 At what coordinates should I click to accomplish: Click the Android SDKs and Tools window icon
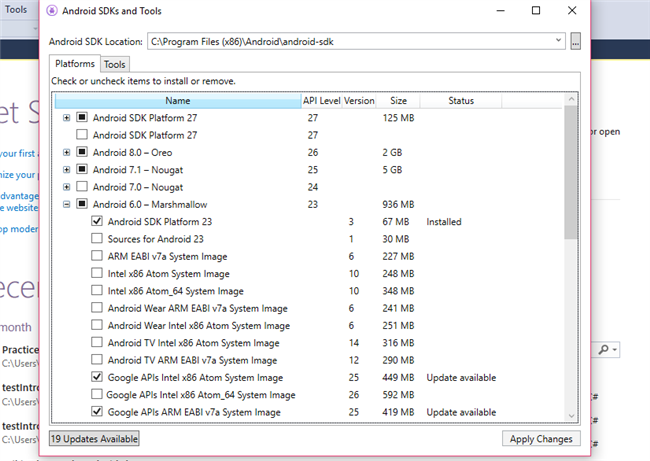coord(52,11)
